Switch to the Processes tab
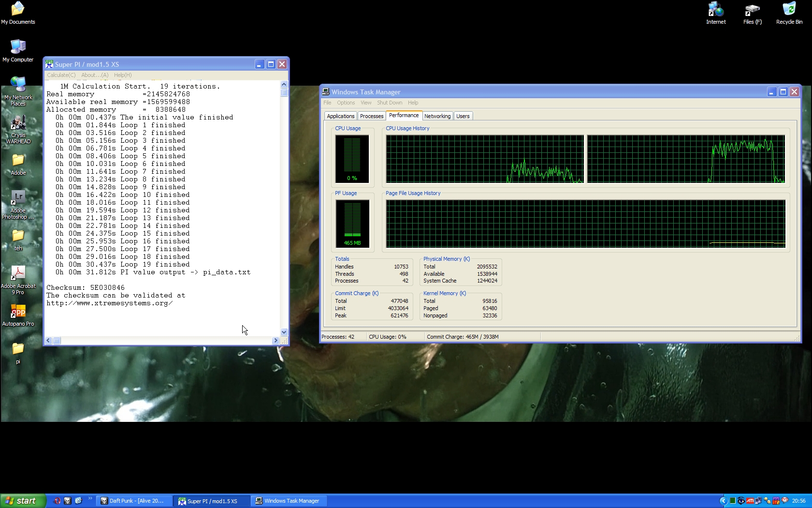This screenshot has width=812, height=508. pos(371,116)
